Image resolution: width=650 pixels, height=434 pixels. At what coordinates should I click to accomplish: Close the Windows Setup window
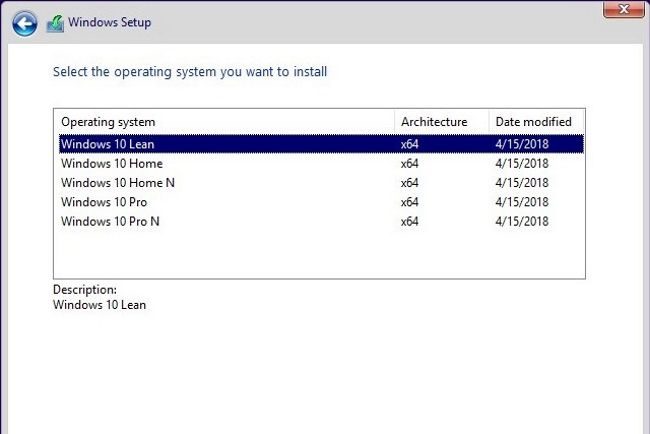pos(623,9)
